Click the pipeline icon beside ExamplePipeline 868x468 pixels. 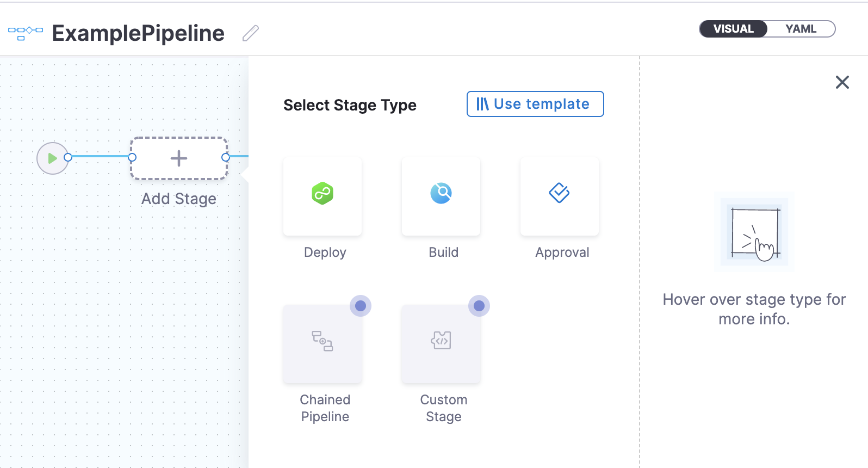[26, 33]
